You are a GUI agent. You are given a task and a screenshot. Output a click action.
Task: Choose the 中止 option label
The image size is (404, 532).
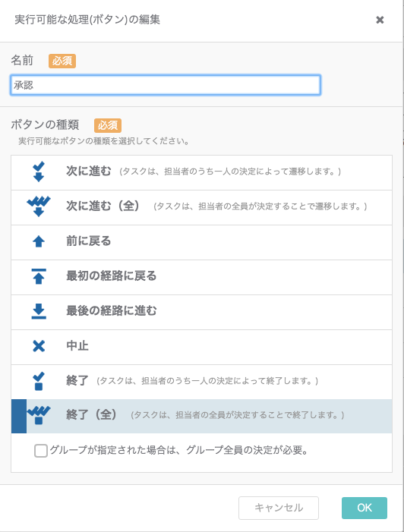tap(77, 346)
